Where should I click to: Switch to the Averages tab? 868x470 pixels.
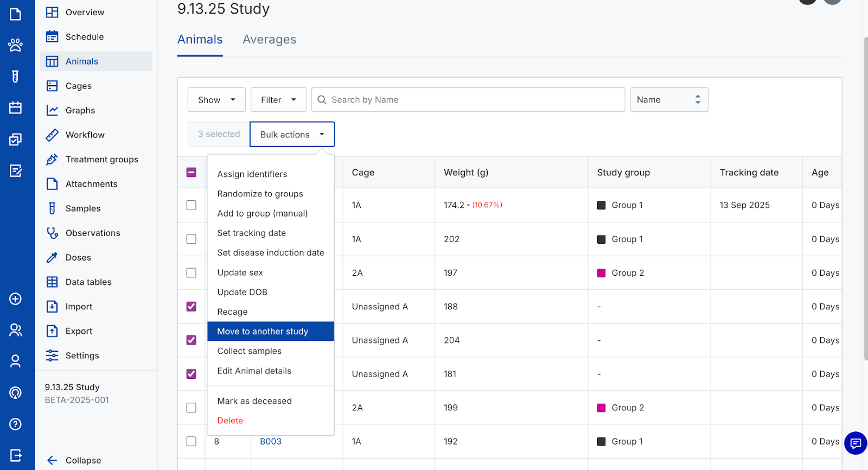point(269,40)
